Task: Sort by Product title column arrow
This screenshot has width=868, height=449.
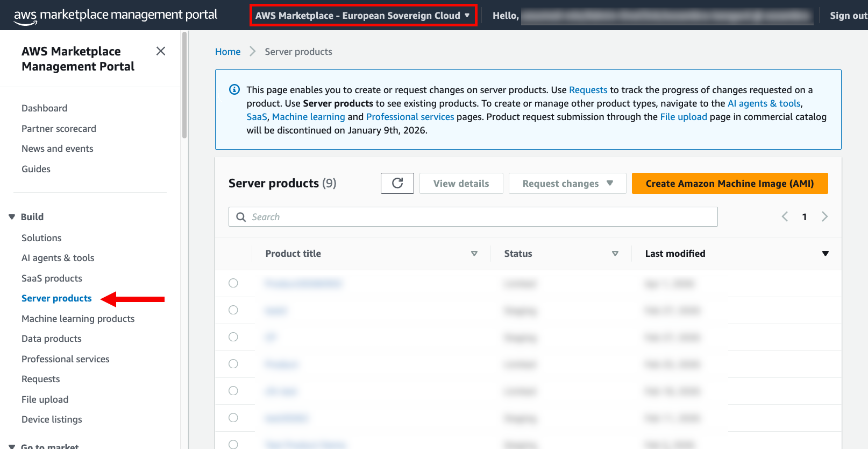Action: (x=474, y=254)
